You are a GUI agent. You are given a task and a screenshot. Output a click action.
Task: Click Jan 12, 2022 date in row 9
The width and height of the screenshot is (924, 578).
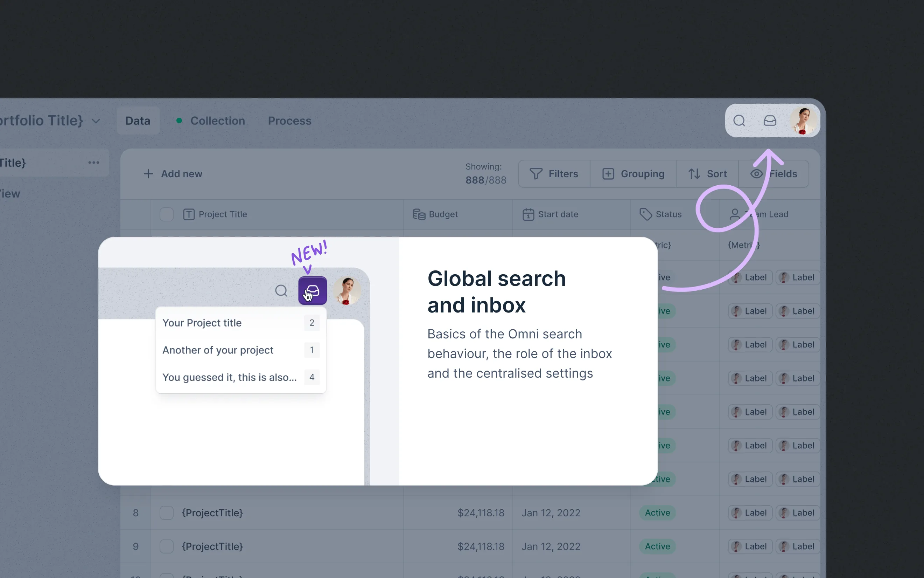[551, 547]
